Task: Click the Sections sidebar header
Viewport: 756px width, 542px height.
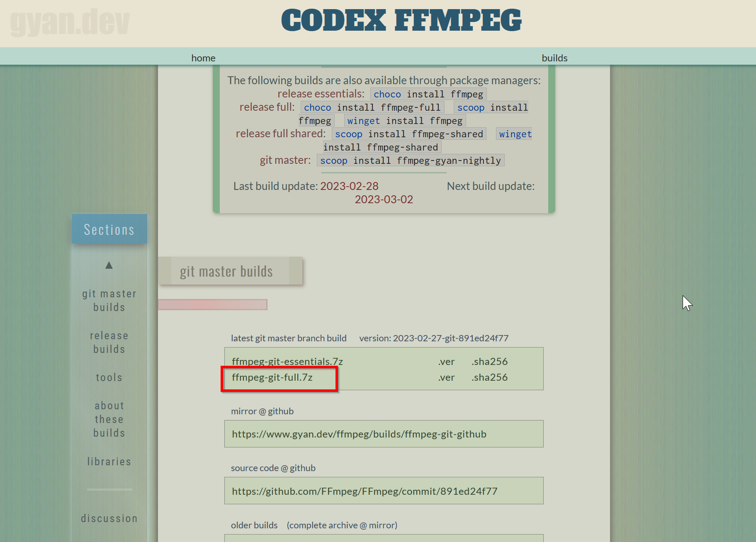Action: [x=109, y=229]
